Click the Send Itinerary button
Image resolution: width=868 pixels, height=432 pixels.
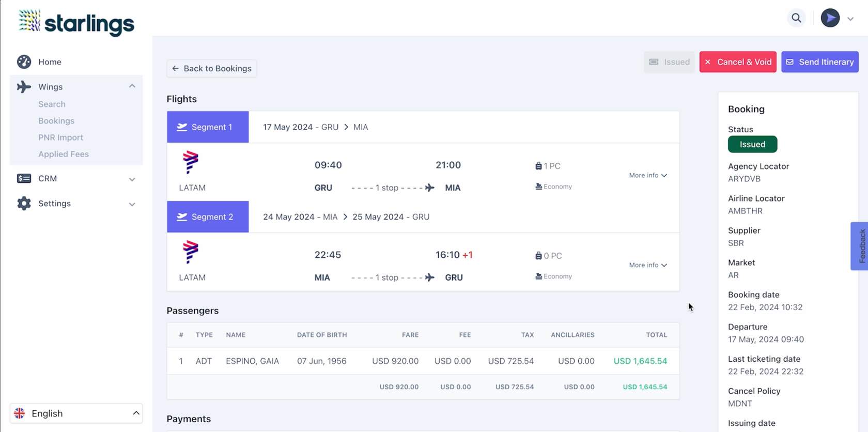point(819,62)
